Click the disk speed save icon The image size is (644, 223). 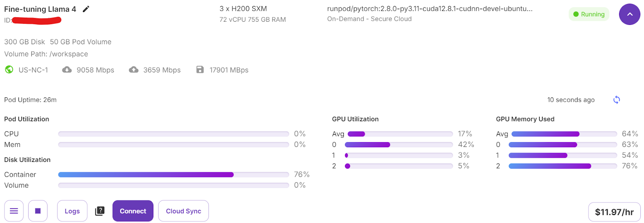200,70
